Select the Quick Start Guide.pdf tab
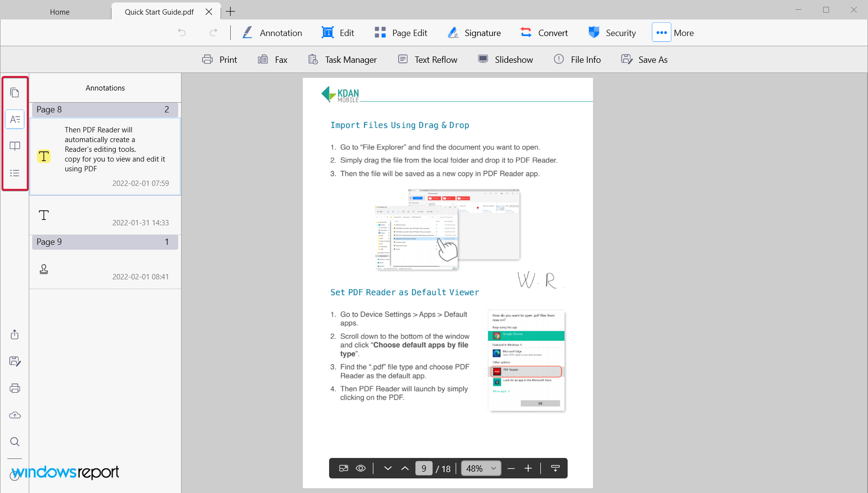868x493 pixels. 159,12
